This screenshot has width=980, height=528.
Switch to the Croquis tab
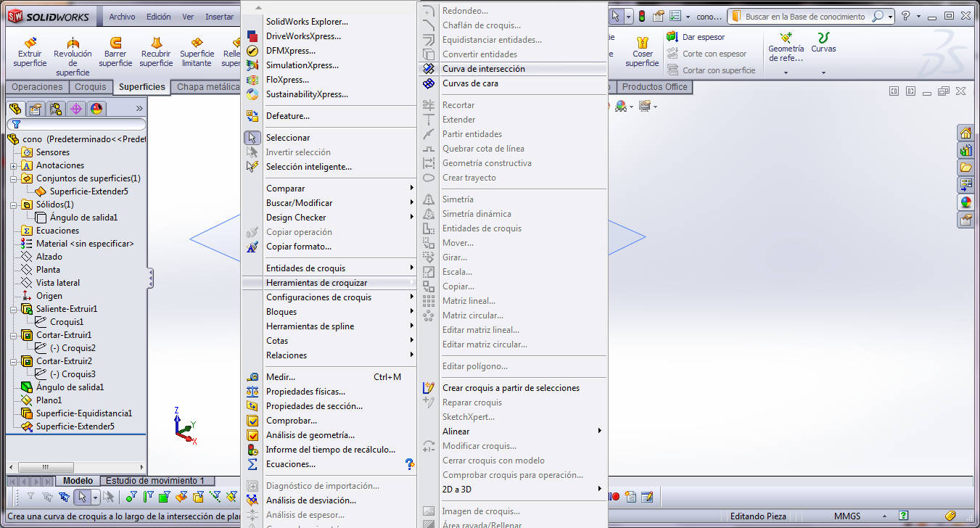tap(91, 87)
